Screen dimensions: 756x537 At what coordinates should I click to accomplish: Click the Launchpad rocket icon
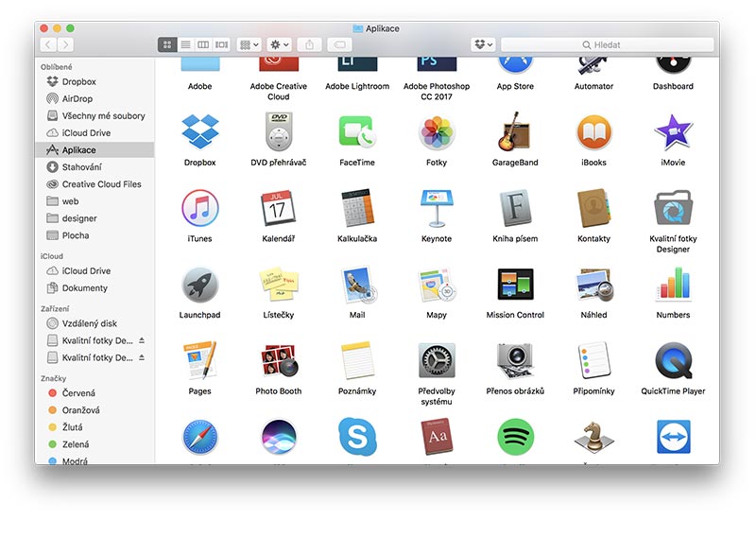coord(199,285)
